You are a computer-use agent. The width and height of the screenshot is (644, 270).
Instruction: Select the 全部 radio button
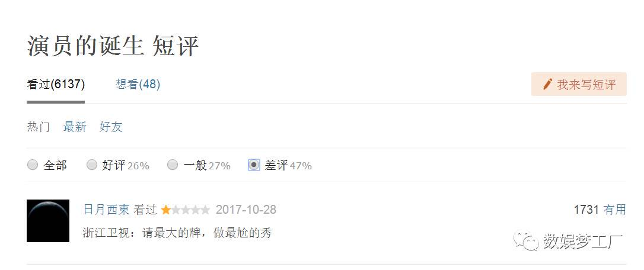(x=33, y=165)
